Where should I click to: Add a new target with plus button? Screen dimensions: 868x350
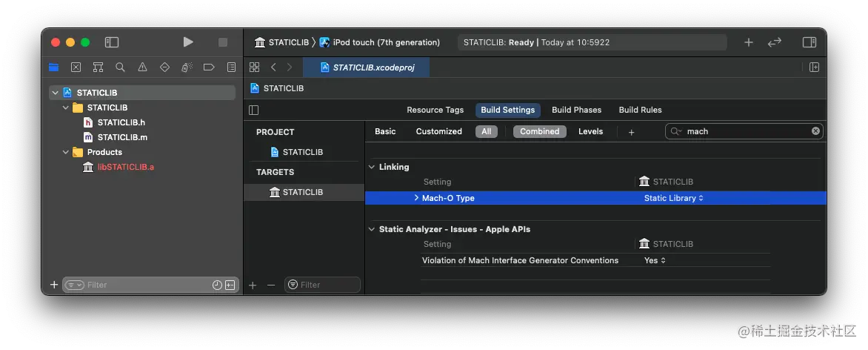pyautogui.click(x=253, y=285)
